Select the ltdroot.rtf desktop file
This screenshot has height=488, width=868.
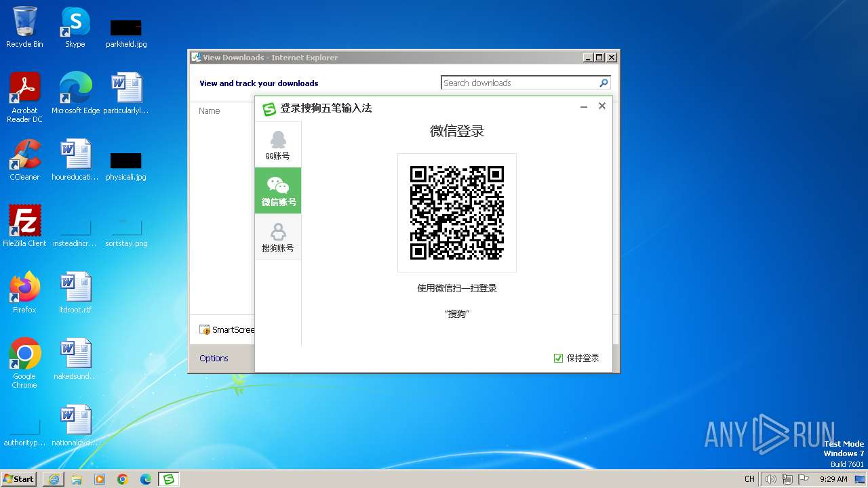pos(75,293)
